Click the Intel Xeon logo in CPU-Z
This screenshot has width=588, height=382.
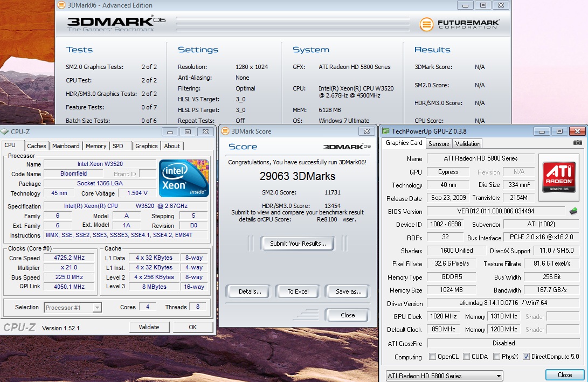(184, 178)
